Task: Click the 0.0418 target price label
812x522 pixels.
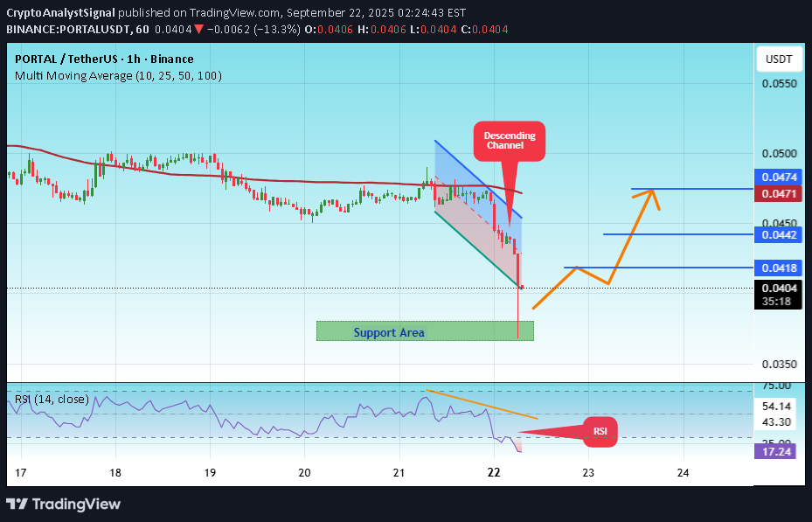Action: [x=778, y=268]
